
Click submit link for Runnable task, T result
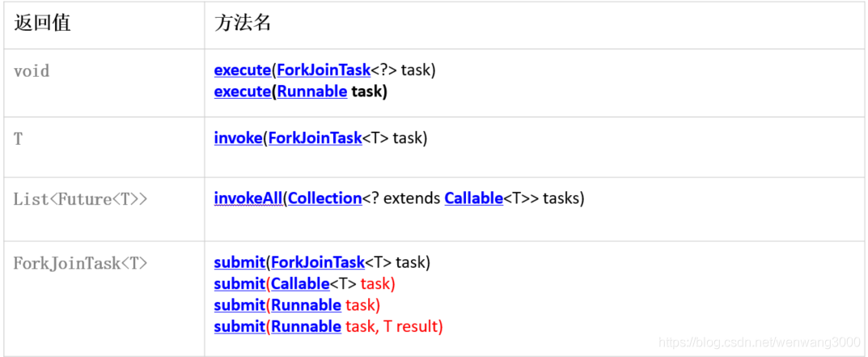239,326
